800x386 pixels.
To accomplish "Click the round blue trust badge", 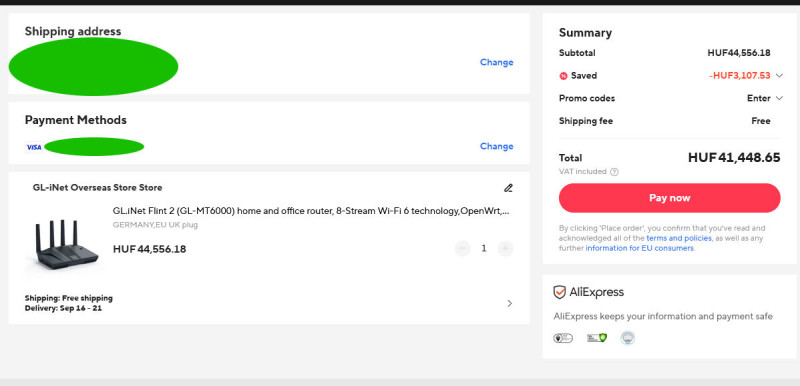I will [628, 338].
